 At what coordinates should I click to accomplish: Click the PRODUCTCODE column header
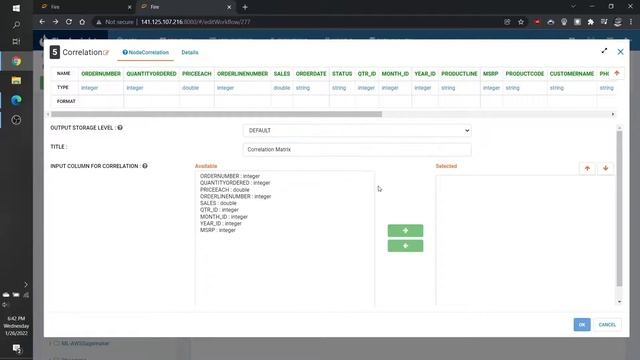click(525, 74)
